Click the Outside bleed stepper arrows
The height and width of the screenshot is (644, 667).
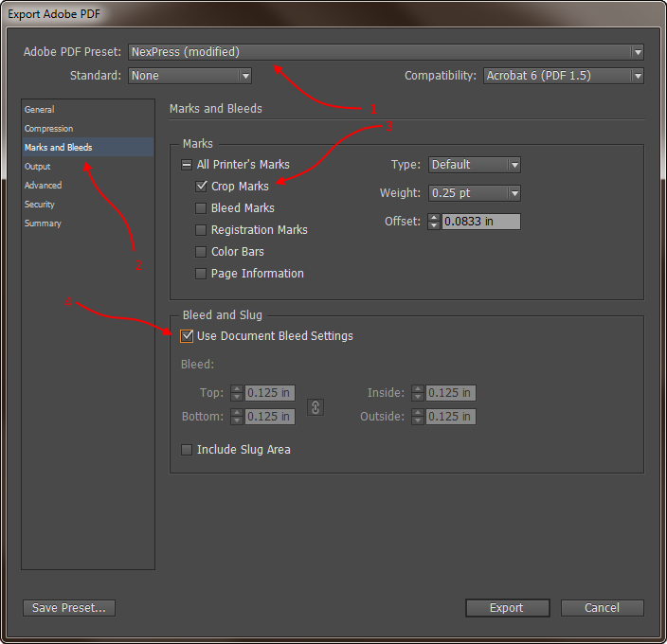point(418,417)
